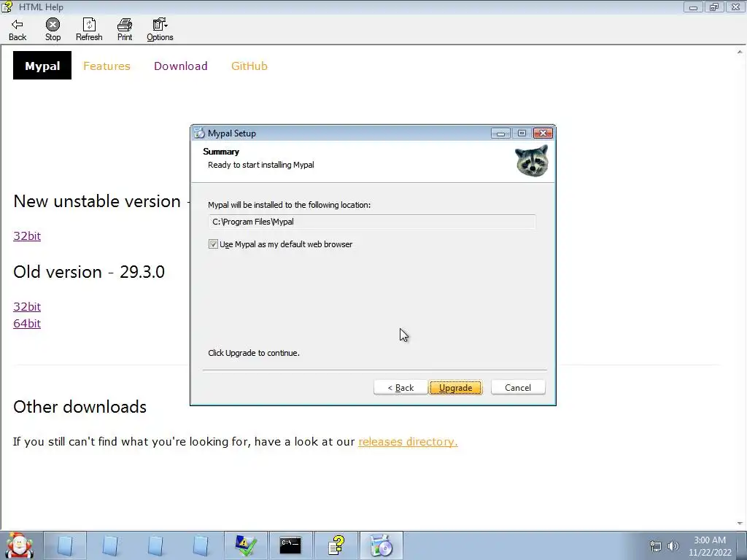This screenshot has height=560, width=747.
Task: Activate the Windows security check taskbar icon
Action: point(246,545)
